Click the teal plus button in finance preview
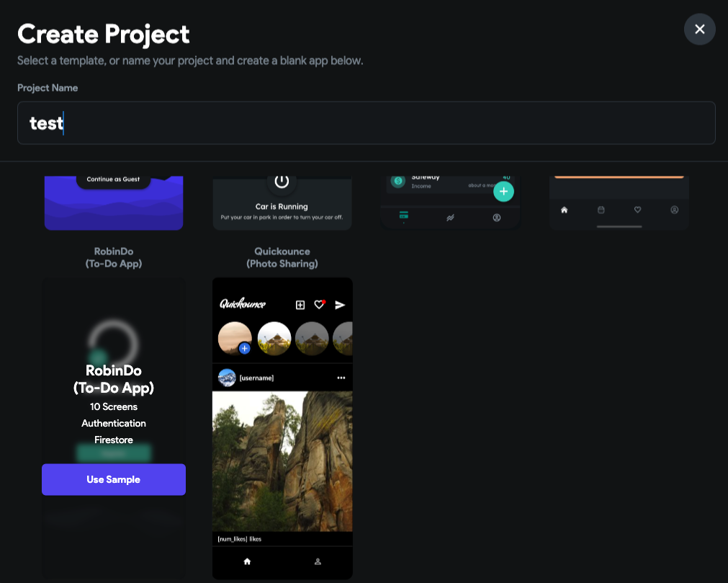 click(x=503, y=192)
